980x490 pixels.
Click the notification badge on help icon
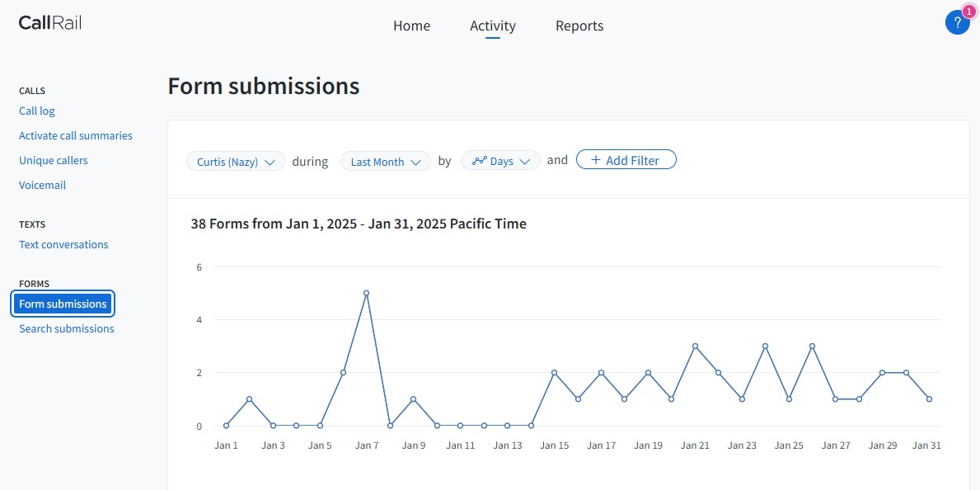968,12
